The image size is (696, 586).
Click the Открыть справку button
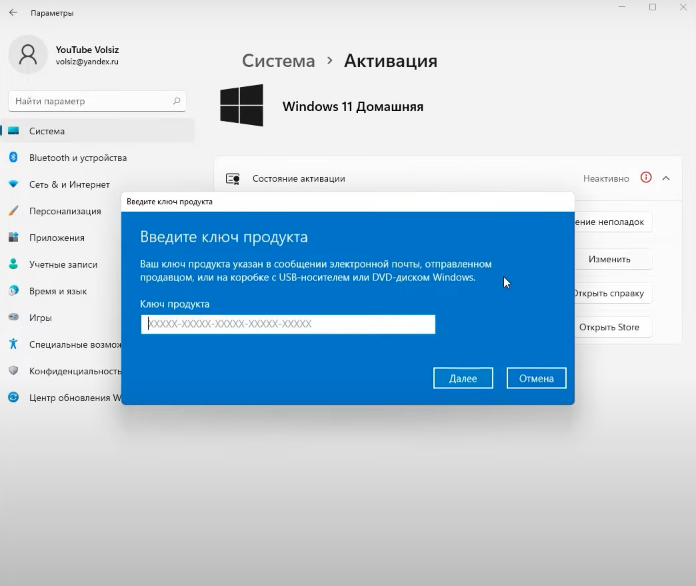[613, 293]
